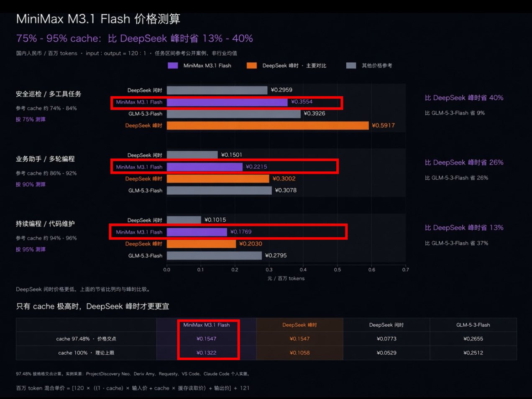Click the table header 'MiniMax M3.1 Flash'
This screenshot has height=399, width=532.
click(x=206, y=325)
